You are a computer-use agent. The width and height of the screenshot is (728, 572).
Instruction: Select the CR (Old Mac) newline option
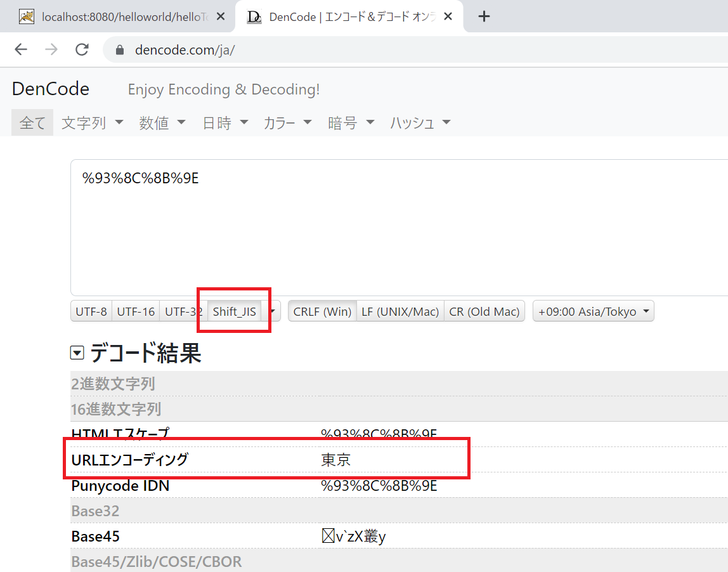click(484, 311)
